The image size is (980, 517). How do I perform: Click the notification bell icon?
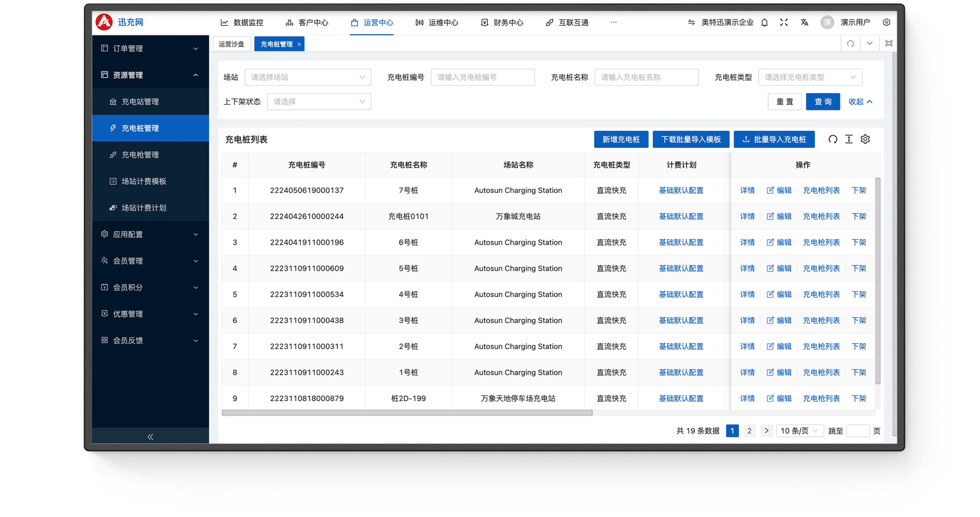coord(764,23)
